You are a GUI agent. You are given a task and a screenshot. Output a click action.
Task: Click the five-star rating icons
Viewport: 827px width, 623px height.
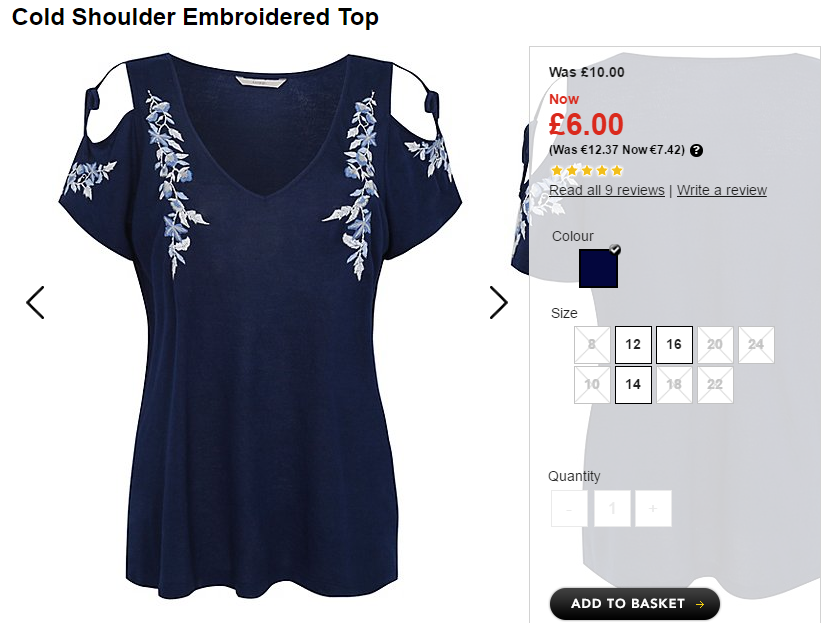point(586,170)
